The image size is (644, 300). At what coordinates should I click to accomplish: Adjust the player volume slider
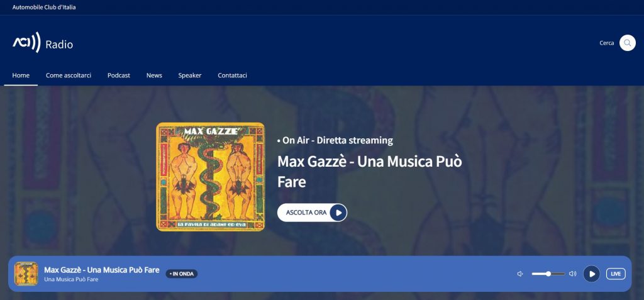coord(548,274)
